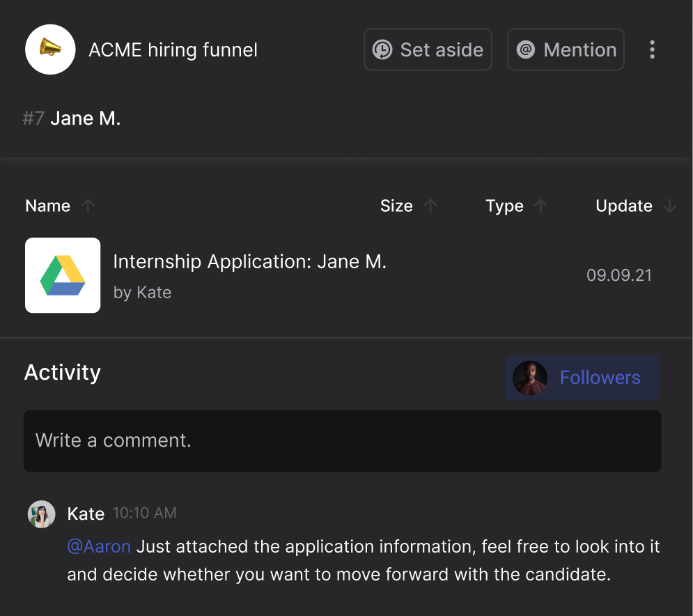Open the @Aaron mention link
Image resolution: width=693 pixels, height=616 pixels.
99,546
